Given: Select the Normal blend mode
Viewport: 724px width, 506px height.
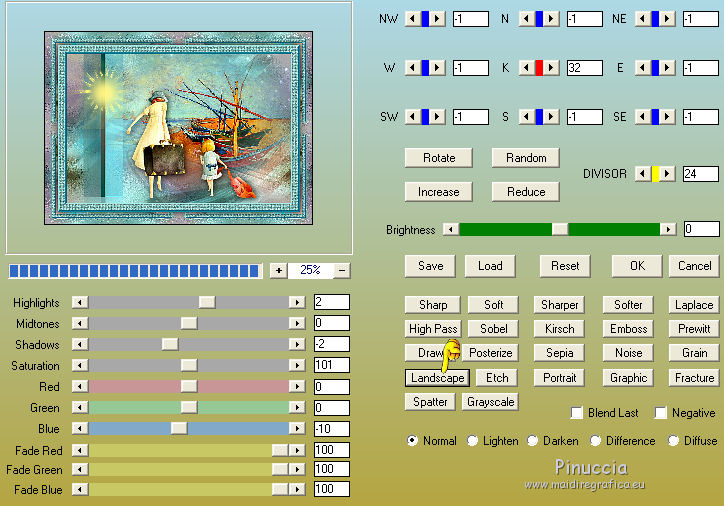Looking at the screenshot, I should pos(412,440).
